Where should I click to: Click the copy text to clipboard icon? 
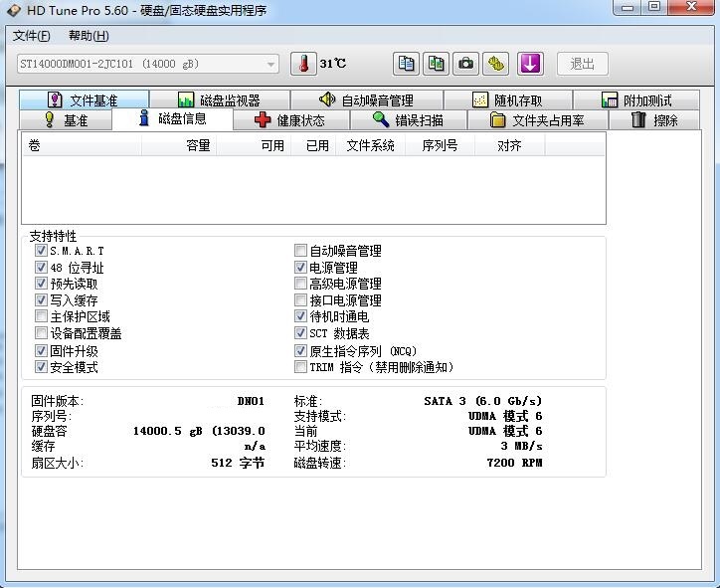407,64
